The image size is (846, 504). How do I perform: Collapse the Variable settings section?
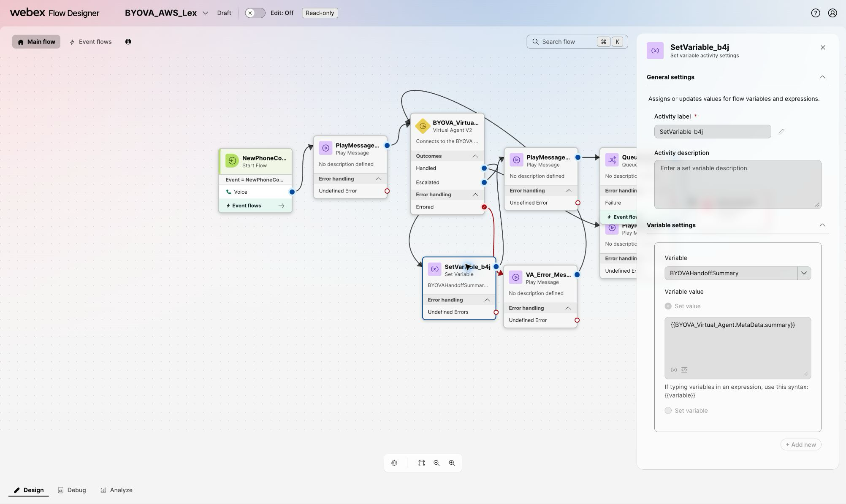pos(822,225)
